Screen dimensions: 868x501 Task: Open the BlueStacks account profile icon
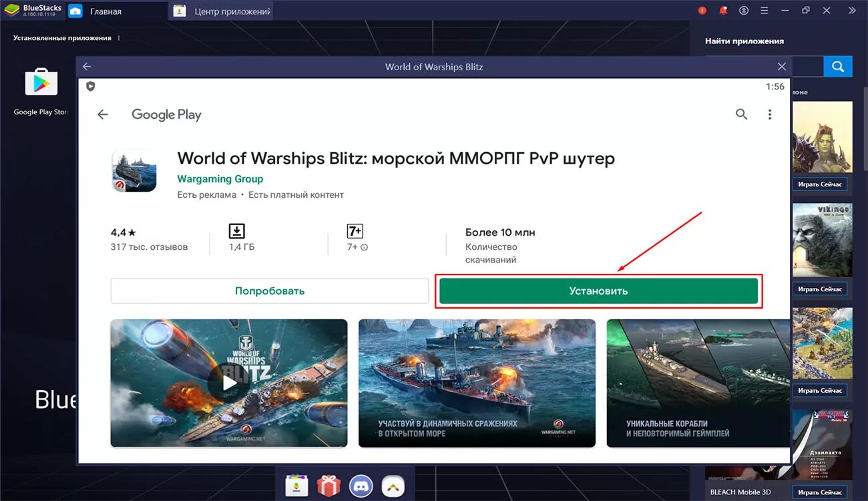pos(744,11)
